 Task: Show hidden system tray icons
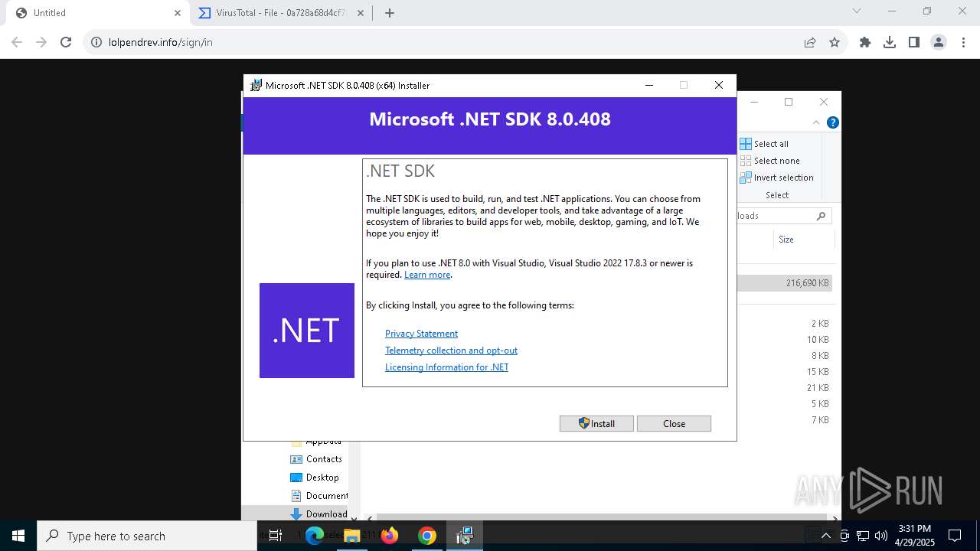point(825,536)
